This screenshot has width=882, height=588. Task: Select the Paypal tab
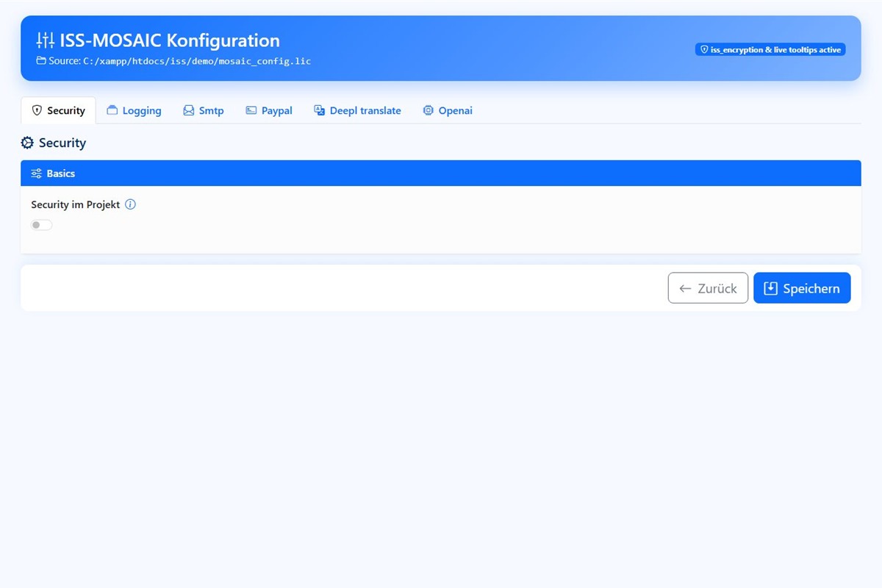(269, 110)
